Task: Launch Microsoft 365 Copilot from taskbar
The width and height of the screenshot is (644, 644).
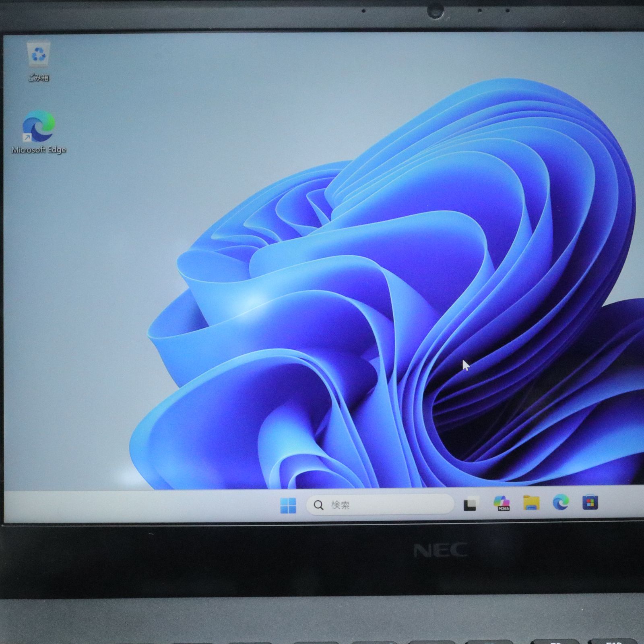Action: [x=502, y=504]
